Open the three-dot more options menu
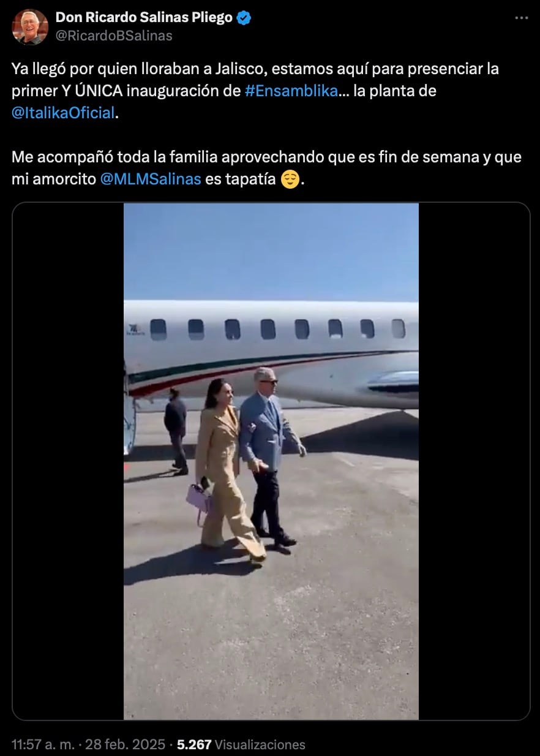Screen dimensions: 540x756 [x=521, y=18]
